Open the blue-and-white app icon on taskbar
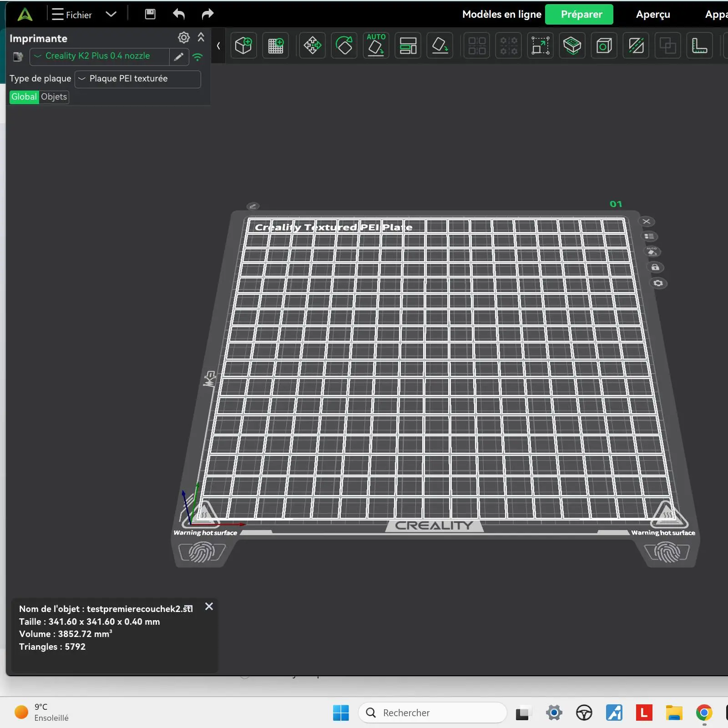 coord(614,713)
